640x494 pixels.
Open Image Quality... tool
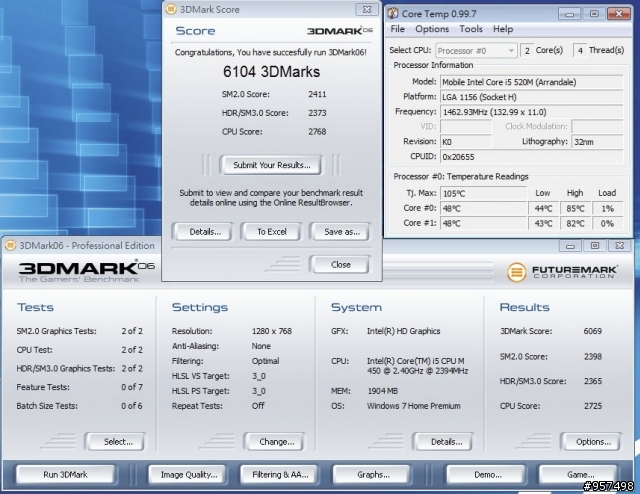(x=187, y=474)
